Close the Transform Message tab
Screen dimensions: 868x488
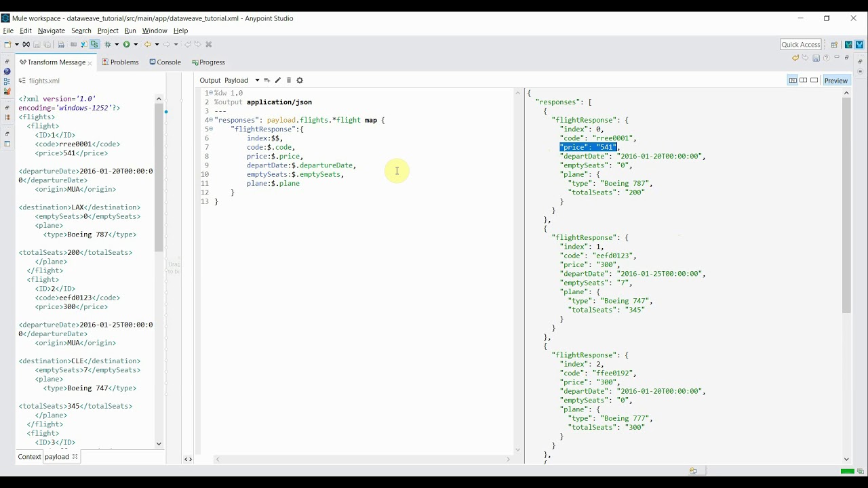(x=90, y=63)
